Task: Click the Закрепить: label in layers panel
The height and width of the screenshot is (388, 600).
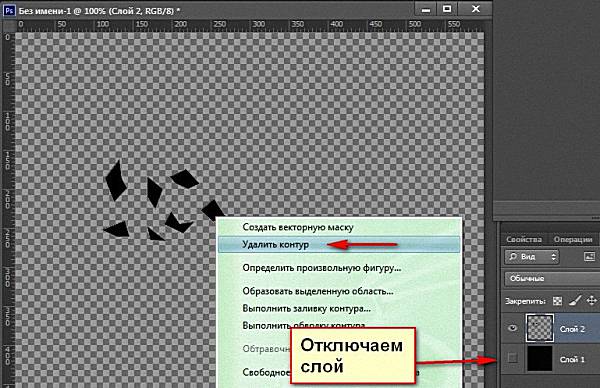Action: pos(525,302)
